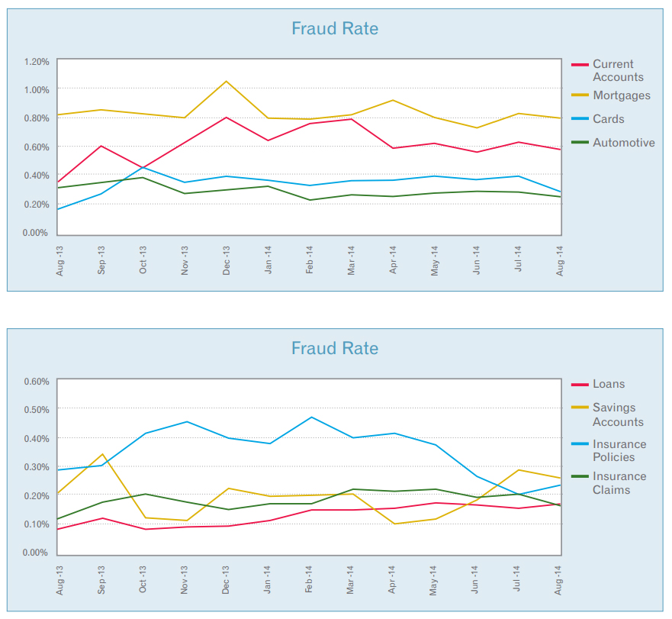
Task: Click the yellow Mortgages legend swatch
Action: coord(580,95)
